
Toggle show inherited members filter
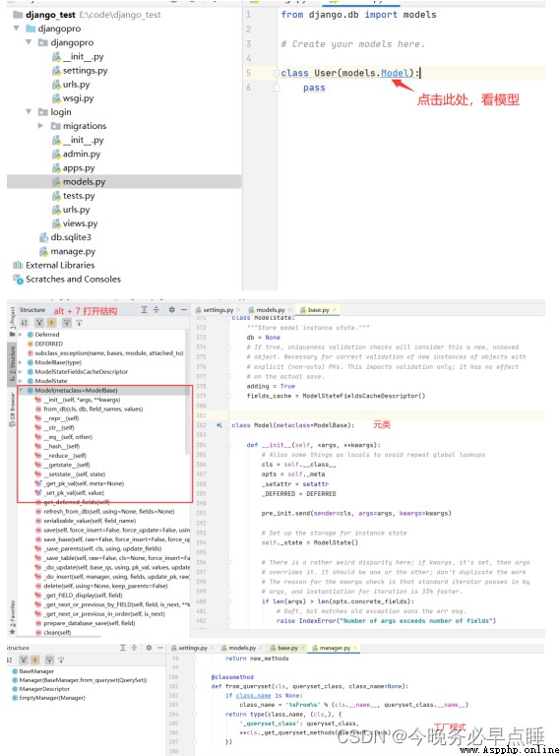click(x=39, y=323)
